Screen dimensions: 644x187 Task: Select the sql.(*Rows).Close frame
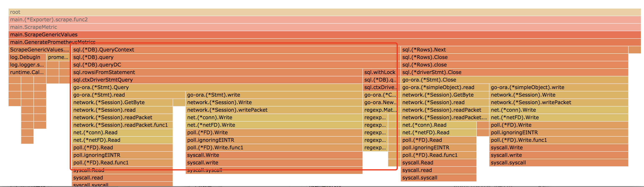(x=514, y=57)
